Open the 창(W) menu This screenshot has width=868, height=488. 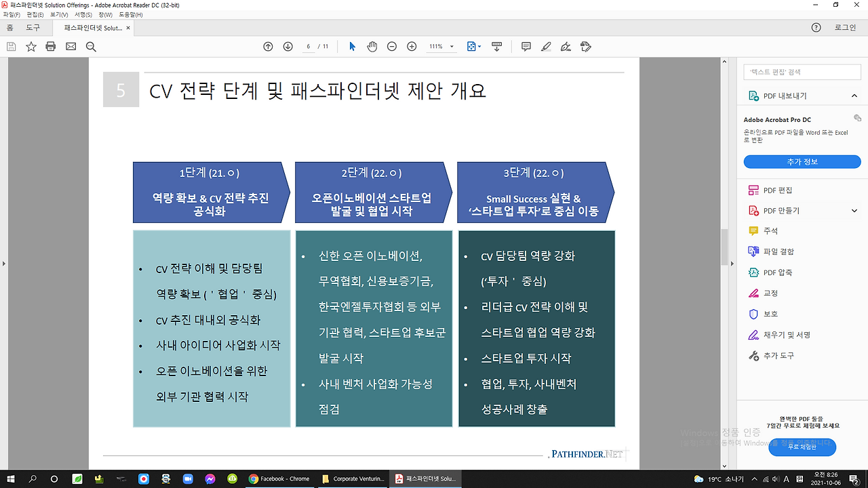[105, 14]
